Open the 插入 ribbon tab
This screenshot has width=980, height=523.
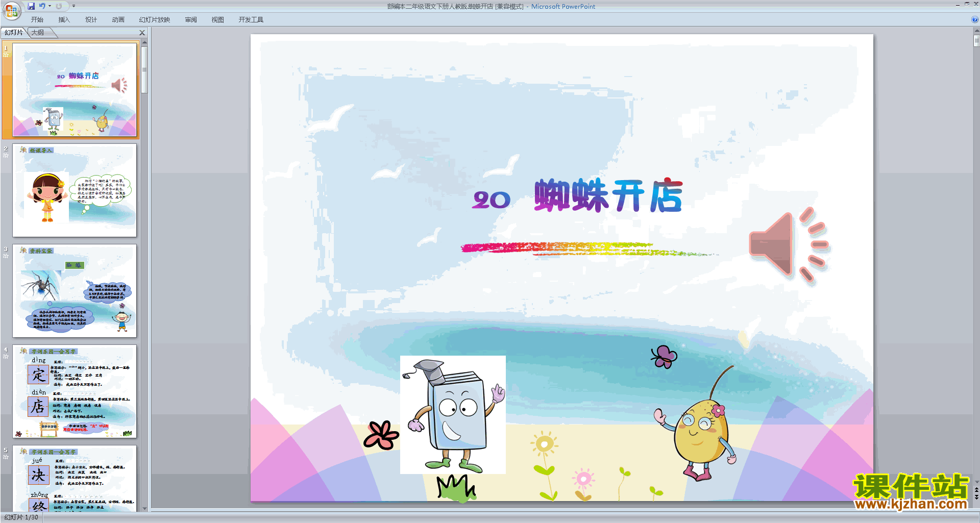pos(64,20)
